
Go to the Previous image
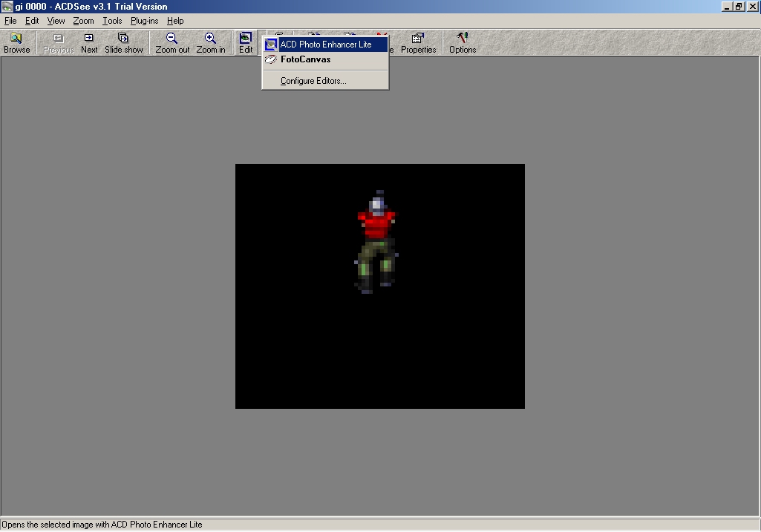(58, 43)
